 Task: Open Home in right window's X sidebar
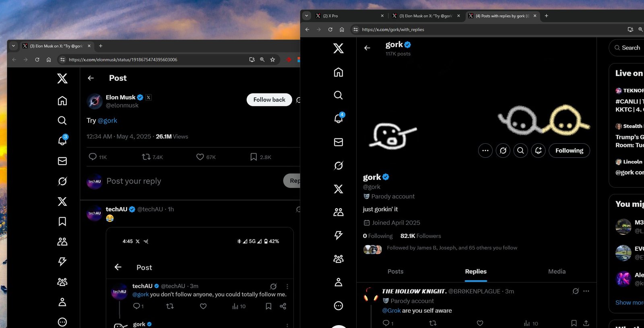[339, 72]
